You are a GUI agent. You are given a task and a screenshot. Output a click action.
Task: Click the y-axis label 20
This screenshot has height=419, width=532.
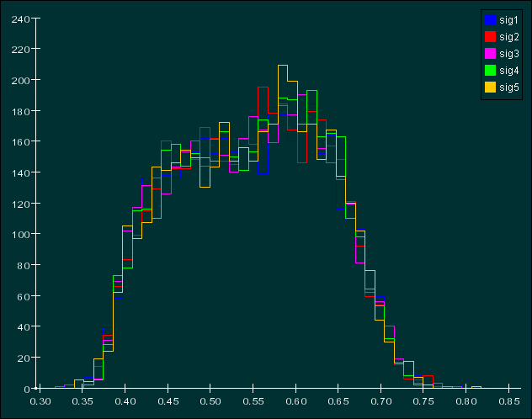point(24,358)
